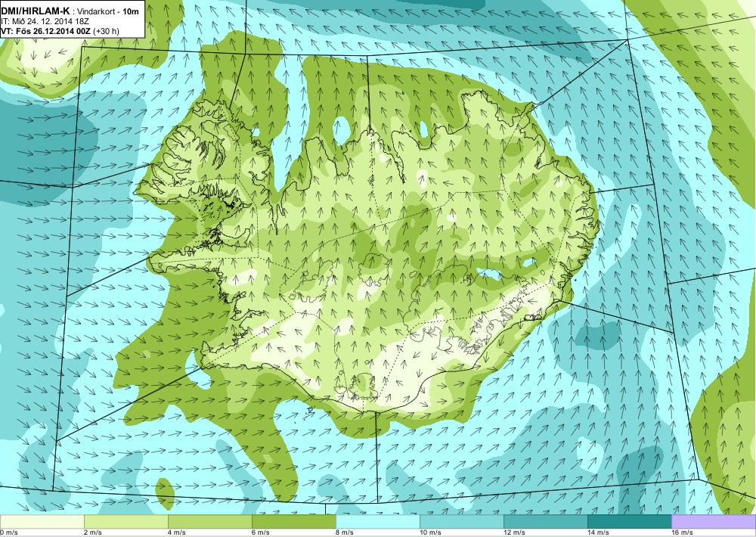756x537 pixels.
Task: Click the DMI/HIRLAM-K title text
Action: click(x=36, y=11)
